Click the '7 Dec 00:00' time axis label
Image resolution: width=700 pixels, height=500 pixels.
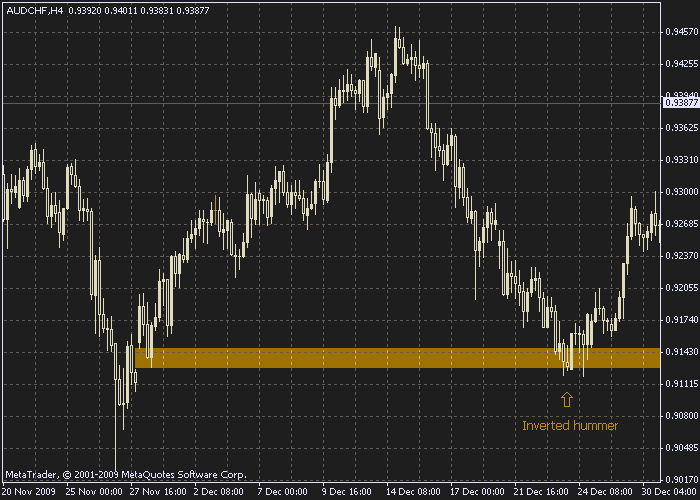[x=283, y=492]
